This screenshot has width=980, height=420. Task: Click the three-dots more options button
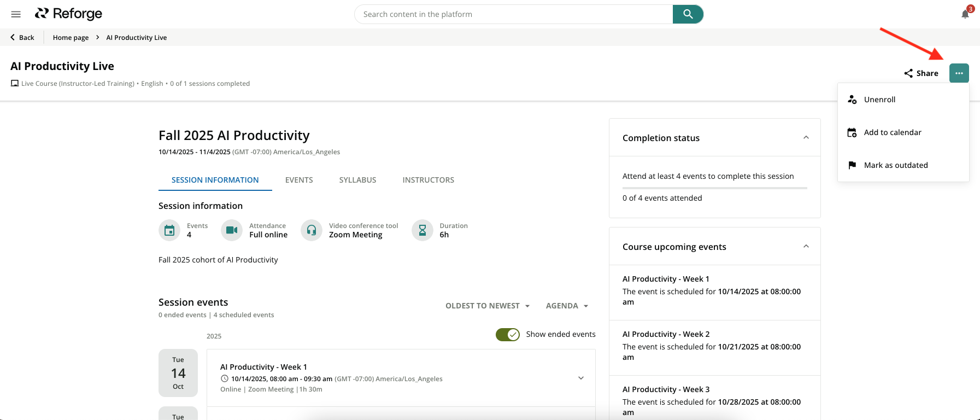959,73
